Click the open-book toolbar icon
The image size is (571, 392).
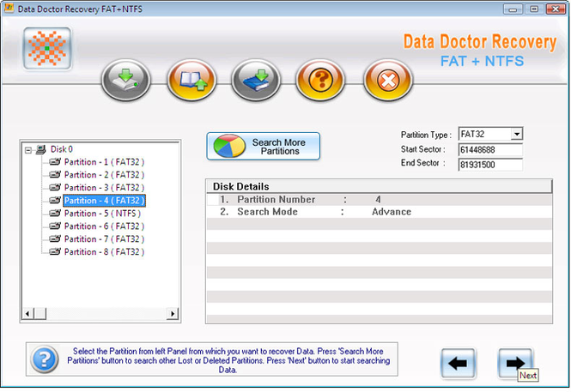pos(191,80)
